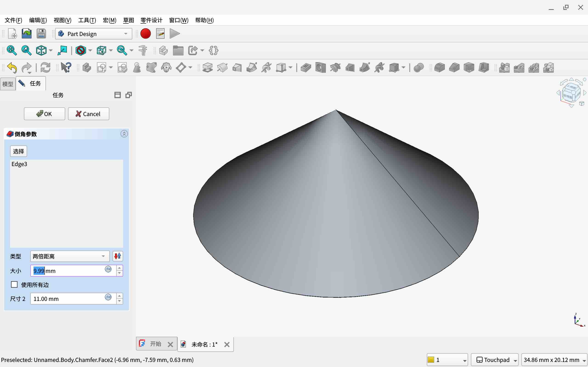Click the Save document floppy icon
The height and width of the screenshot is (367, 588).
tap(41, 34)
